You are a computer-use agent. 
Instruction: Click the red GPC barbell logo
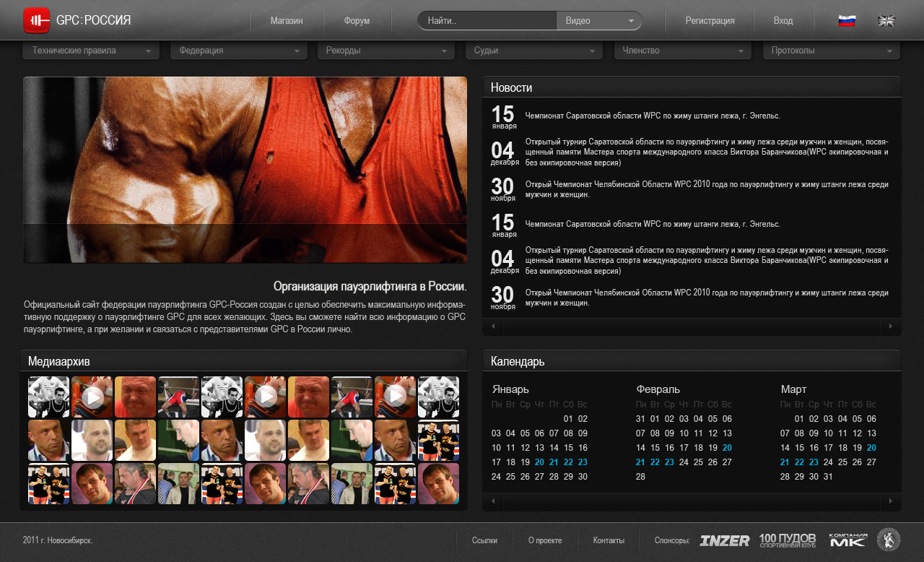tap(36, 20)
